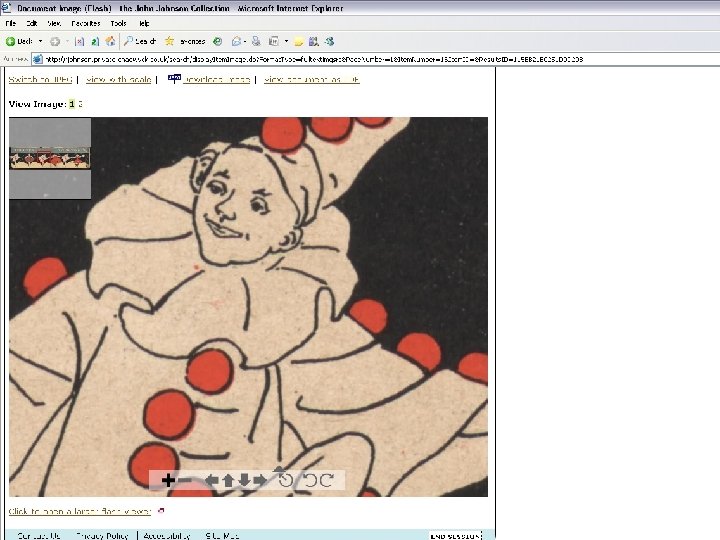Click the Privacy Policy footer link
The height and width of the screenshot is (540, 720).
pyautogui.click(x=102, y=535)
